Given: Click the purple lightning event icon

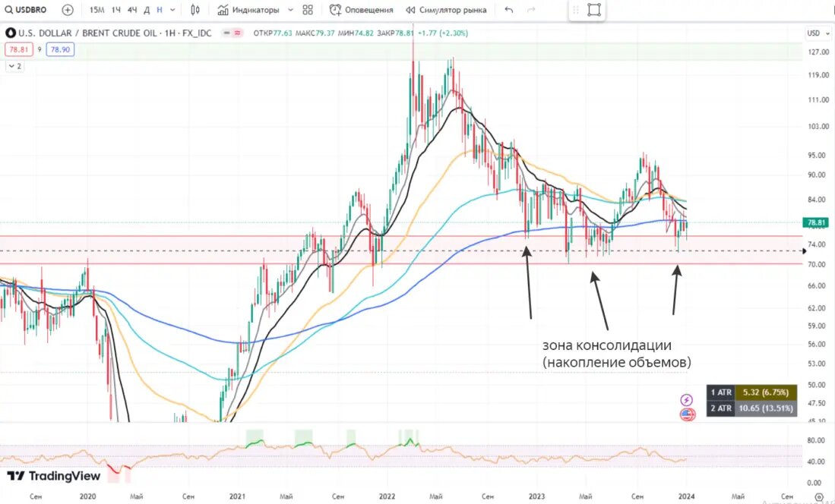Looking at the screenshot, I should (687, 400).
